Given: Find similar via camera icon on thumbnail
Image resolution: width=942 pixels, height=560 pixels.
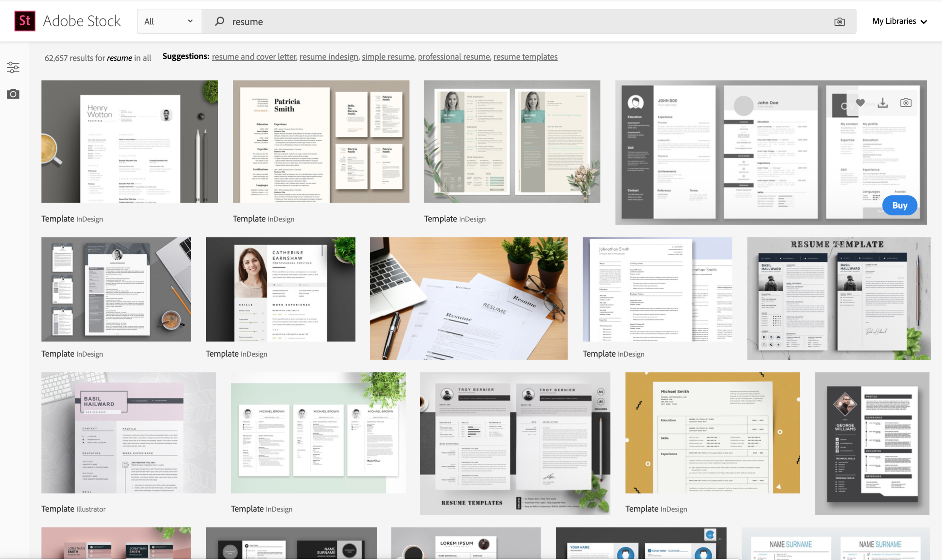Looking at the screenshot, I should pyautogui.click(x=906, y=103).
